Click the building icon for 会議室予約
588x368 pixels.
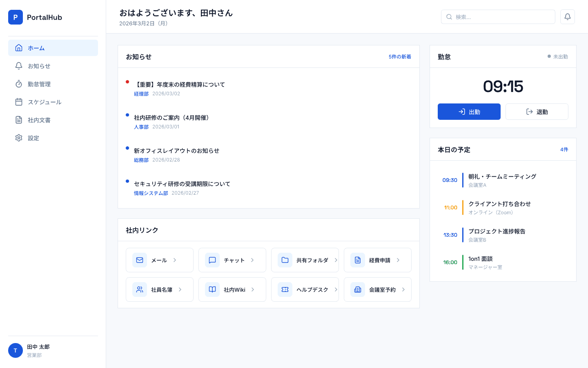coord(358,289)
